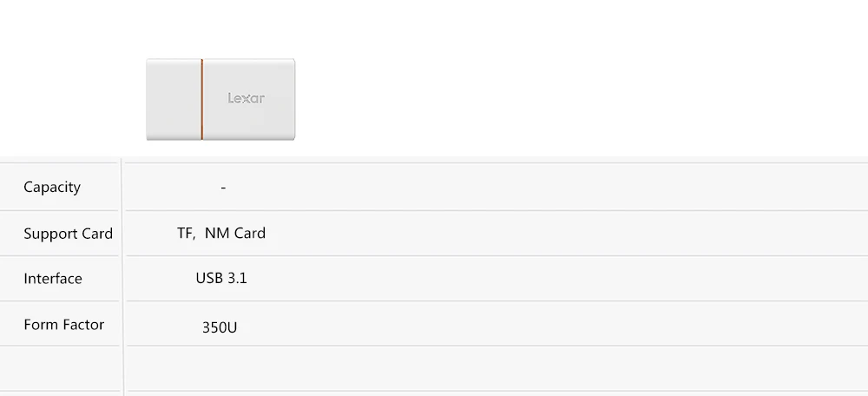Click the word "Factor" in Form Factor label
The height and width of the screenshot is (396, 868).
pos(82,324)
